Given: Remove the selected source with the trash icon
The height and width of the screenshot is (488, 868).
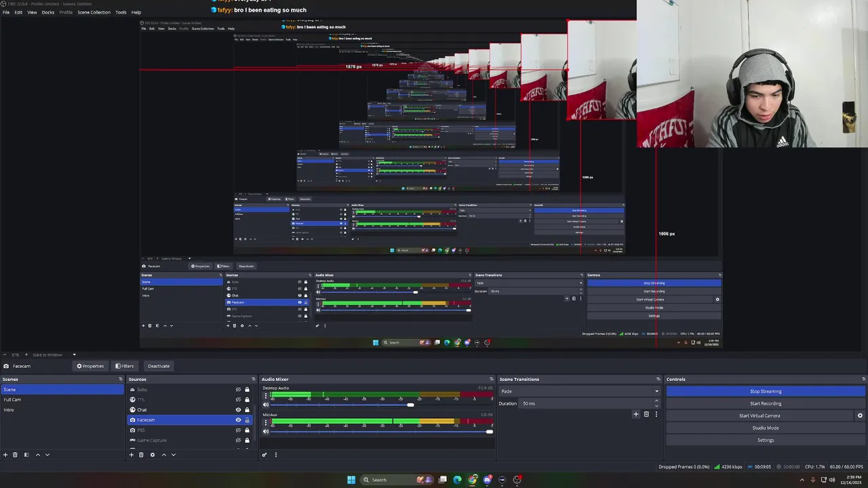Looking at the screenshot, I should (x=141, y=455).
